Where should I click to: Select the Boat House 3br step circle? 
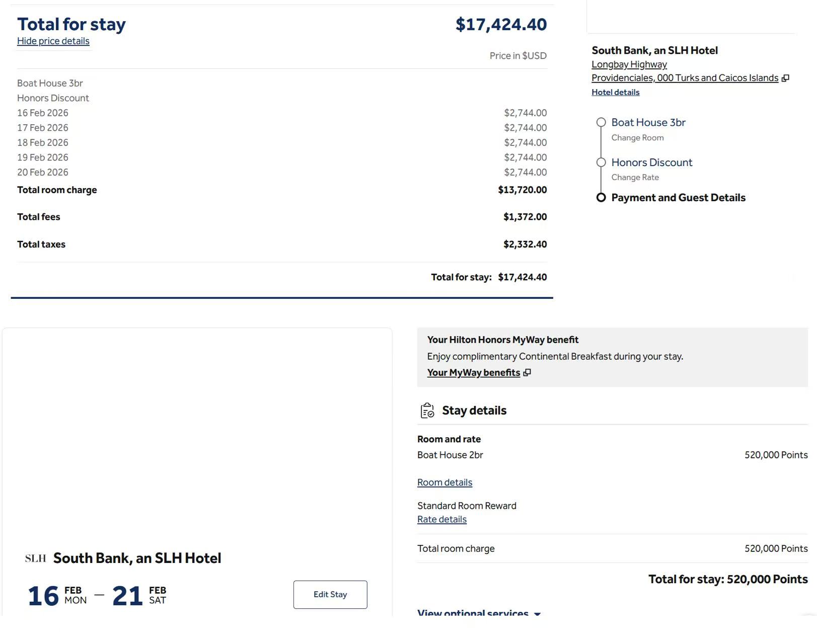point(601,122)
